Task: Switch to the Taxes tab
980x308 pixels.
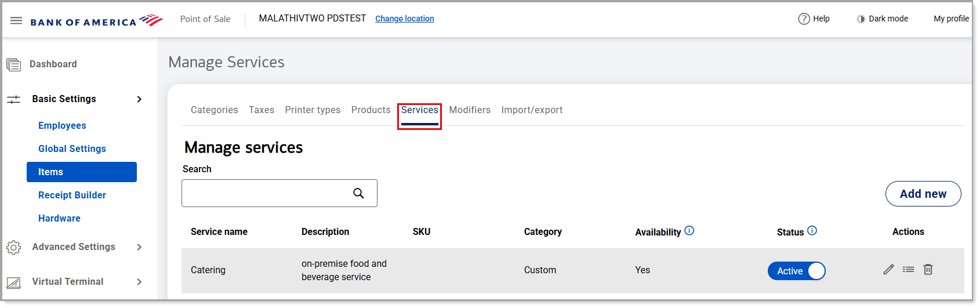Action: (262, 110)
